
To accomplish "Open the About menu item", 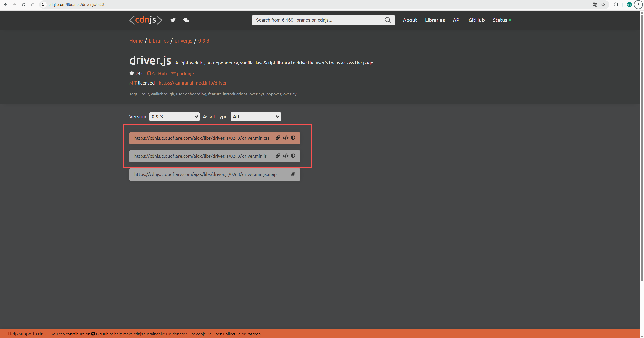I will click(x=410, y=20).
